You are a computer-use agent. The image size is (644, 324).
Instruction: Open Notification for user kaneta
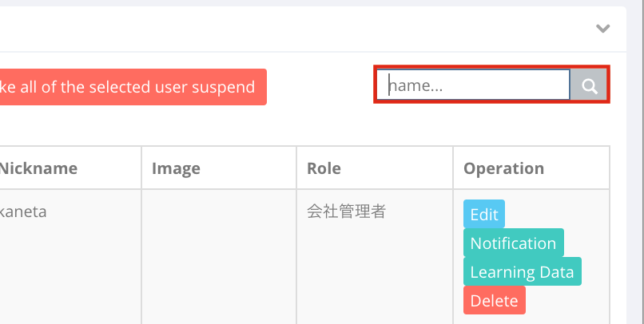[514, 243]
